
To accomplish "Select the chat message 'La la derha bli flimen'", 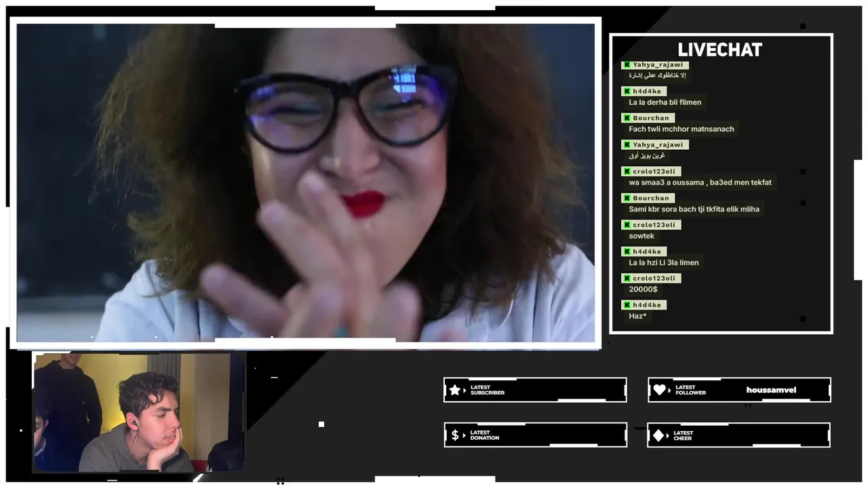I will point(665,102).
